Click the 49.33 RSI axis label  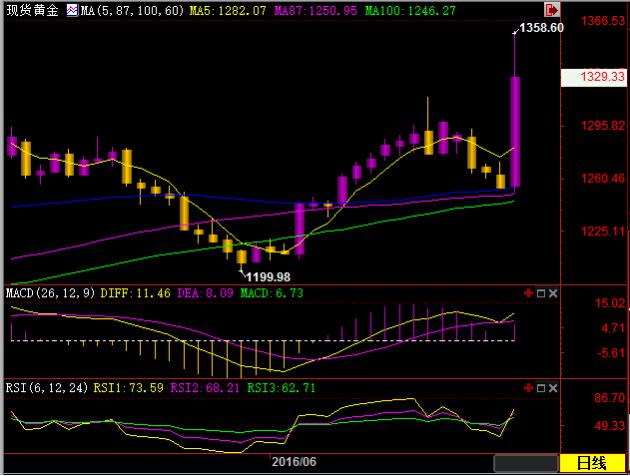tap(610, 425)
